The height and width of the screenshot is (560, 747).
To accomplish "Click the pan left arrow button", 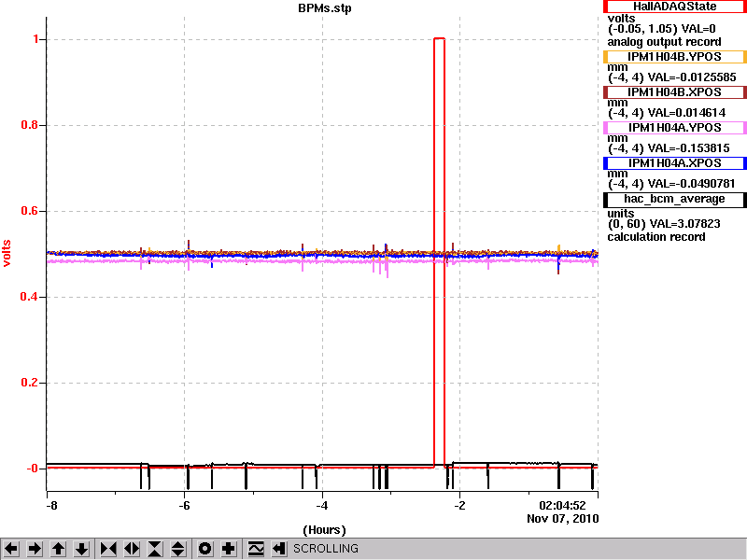I will point(11,549).
